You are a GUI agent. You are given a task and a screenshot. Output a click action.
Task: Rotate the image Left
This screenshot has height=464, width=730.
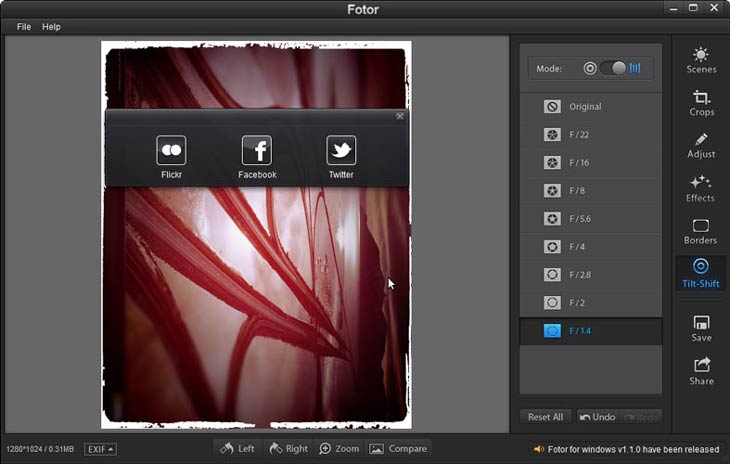(x=237, y=449)
